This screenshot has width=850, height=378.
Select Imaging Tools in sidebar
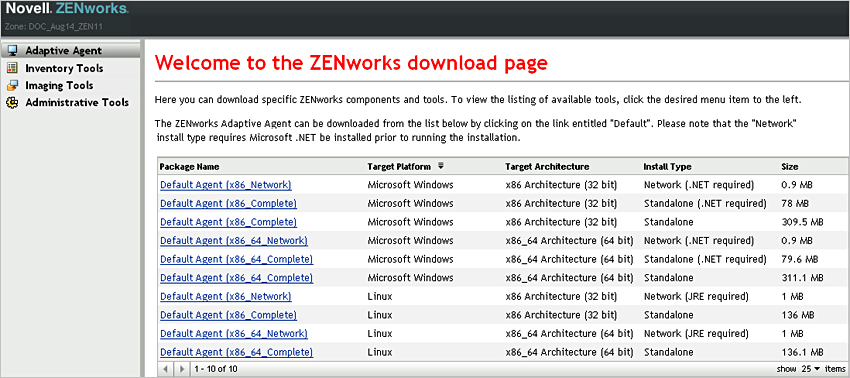59,85
